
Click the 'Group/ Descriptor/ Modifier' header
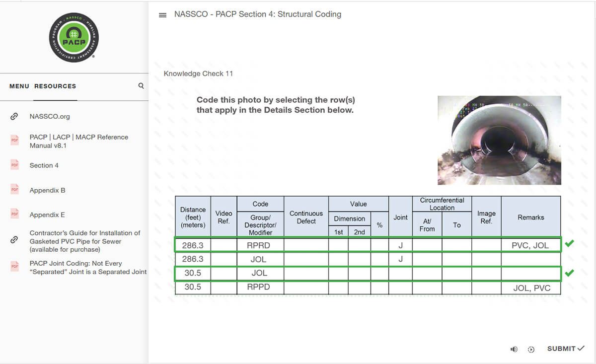(x=260, y=225)
